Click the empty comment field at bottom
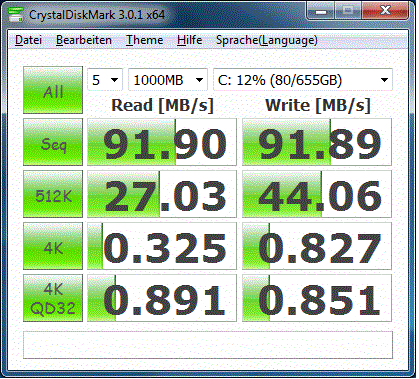The height and width of the screenshot is (379, 419). tap(208, 345)
